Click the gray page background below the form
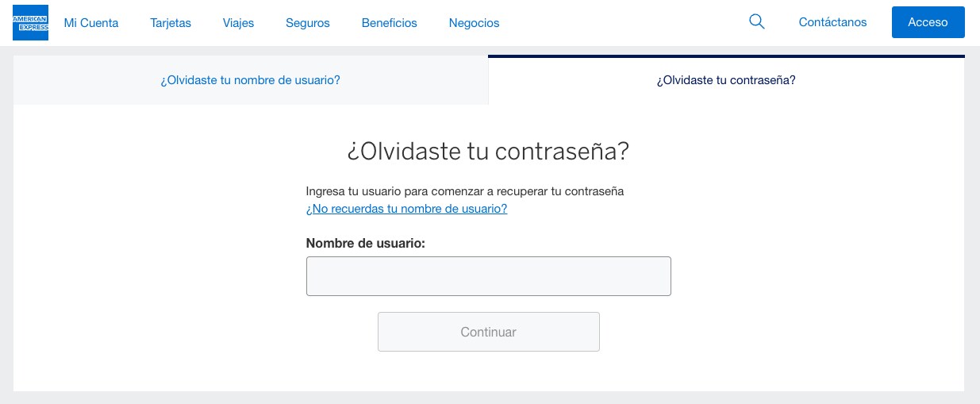Screen dimensions: 980x404 click(489, 398)
